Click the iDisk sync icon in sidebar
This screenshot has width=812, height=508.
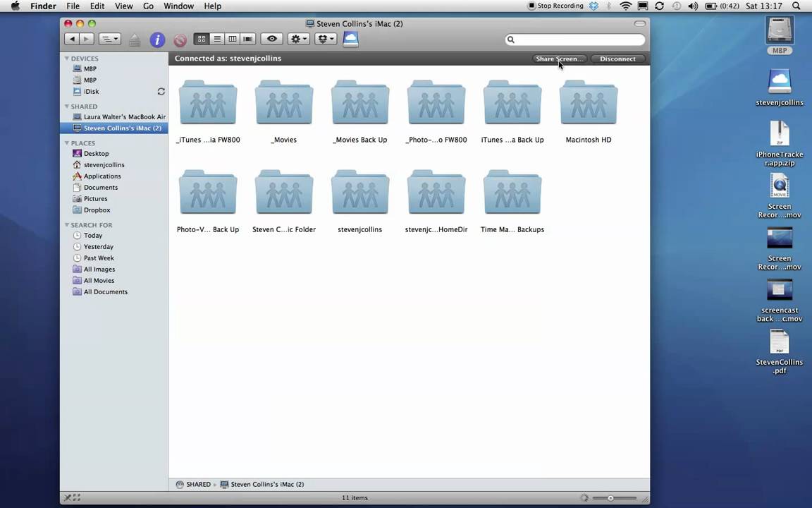[161, 91]
